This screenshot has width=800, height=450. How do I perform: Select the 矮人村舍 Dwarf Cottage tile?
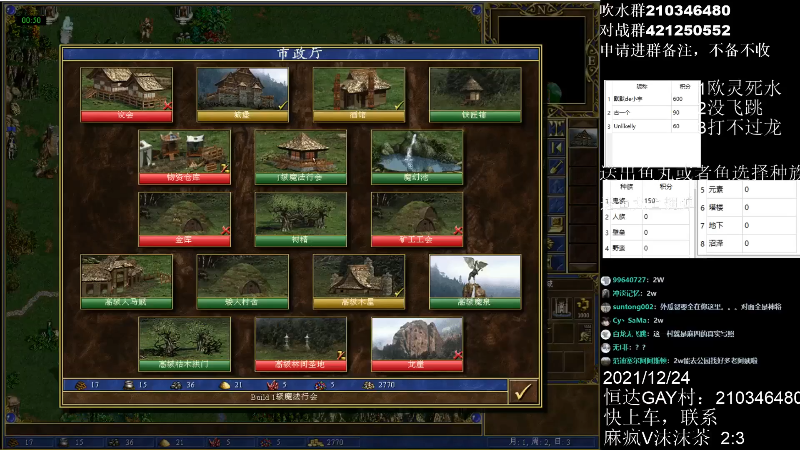click(x=242, y=282)
